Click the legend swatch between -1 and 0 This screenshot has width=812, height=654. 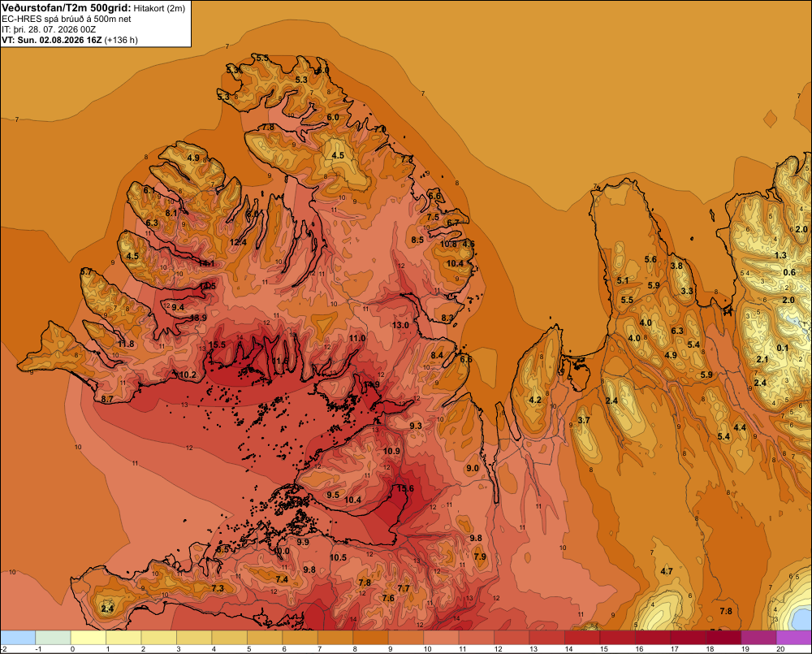(53, 638)
